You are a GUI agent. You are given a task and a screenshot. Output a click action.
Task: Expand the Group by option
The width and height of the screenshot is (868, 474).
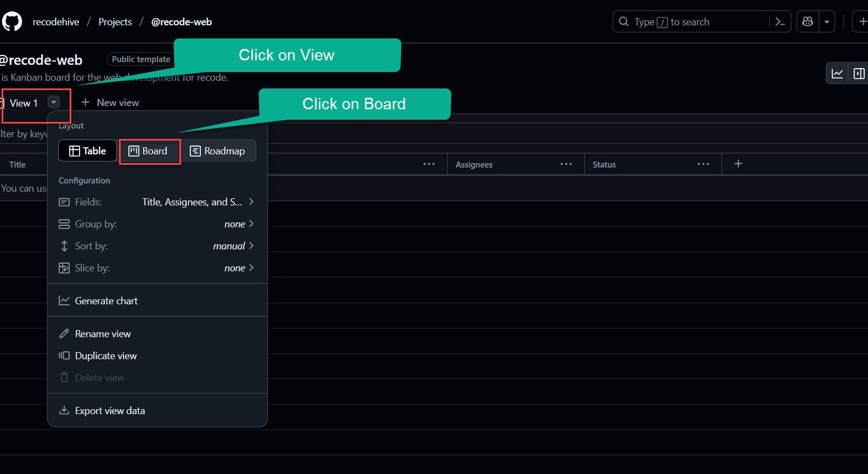157,224
